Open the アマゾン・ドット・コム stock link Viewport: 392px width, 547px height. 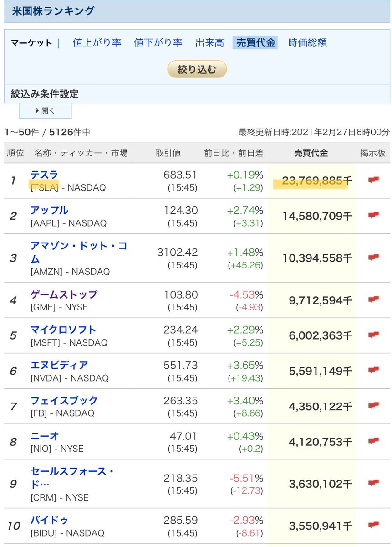tap(78, 253)
